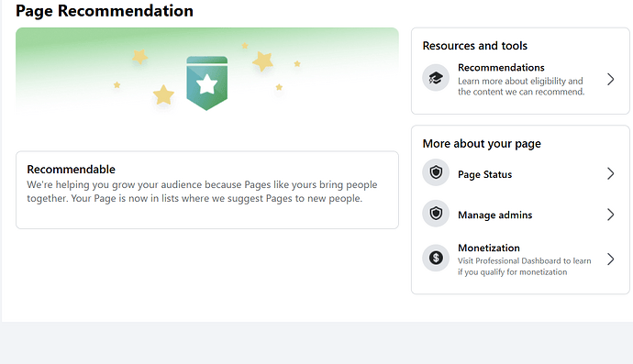Go to the Manage admins label

[495, 215]
